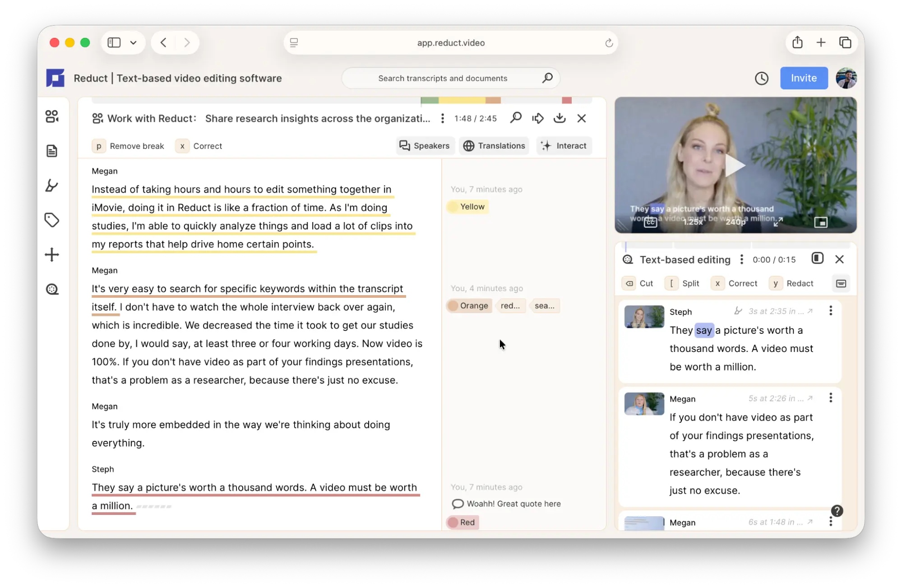The width and height of the screenshot is (902, 588).
Task: Open the Safari sidebar dropdown chevron
Action: 133,42
